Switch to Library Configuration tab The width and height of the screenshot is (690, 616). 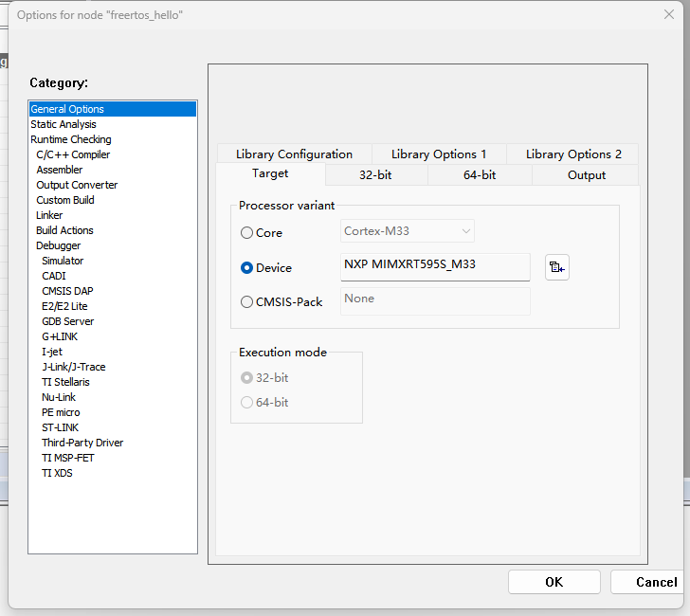pos(294,154)
